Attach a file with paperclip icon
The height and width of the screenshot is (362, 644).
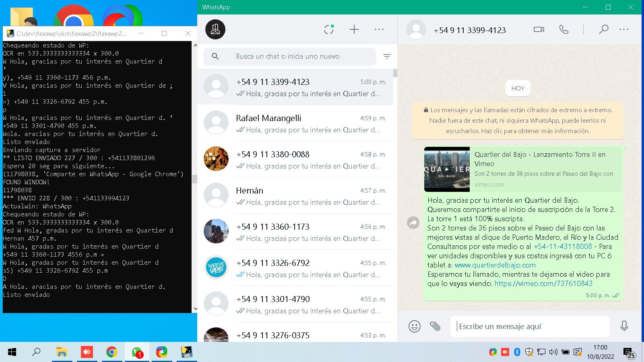(x=435, y=326)
